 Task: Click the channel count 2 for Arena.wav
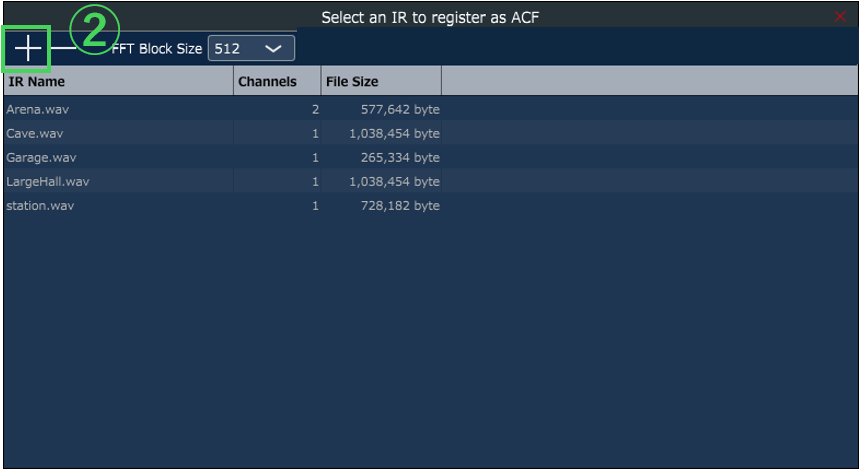click(x=315, y=109)
